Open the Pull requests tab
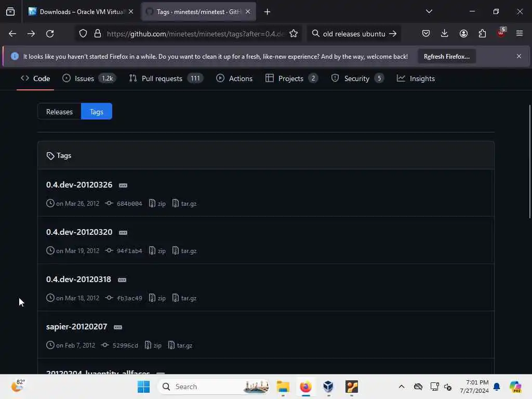Viewport: 532px width, 399px height. [x=166, y=78]
